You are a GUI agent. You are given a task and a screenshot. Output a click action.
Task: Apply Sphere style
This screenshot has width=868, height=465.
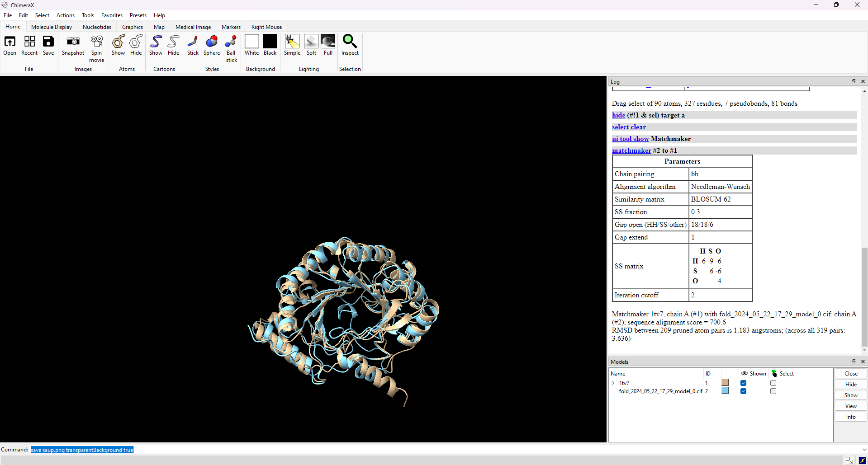tap(212, 42)
